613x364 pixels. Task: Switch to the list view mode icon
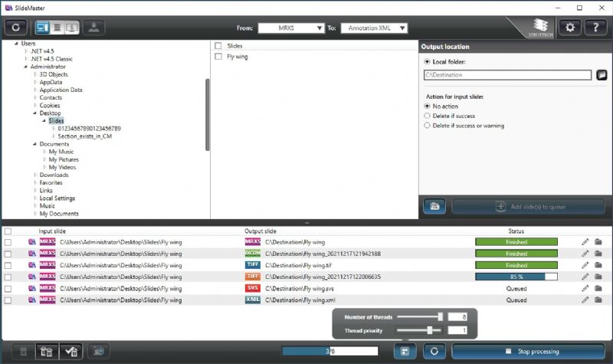[x=57, y=28]
